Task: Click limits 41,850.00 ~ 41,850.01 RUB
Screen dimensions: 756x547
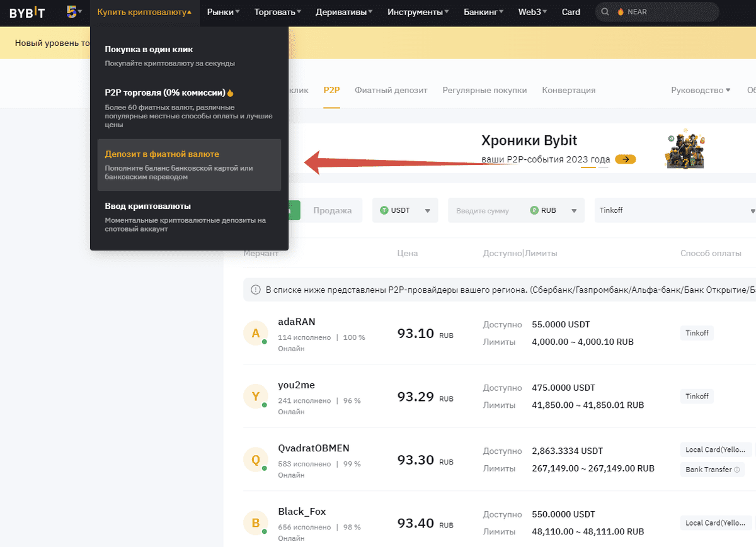Action: coord(588,405)
